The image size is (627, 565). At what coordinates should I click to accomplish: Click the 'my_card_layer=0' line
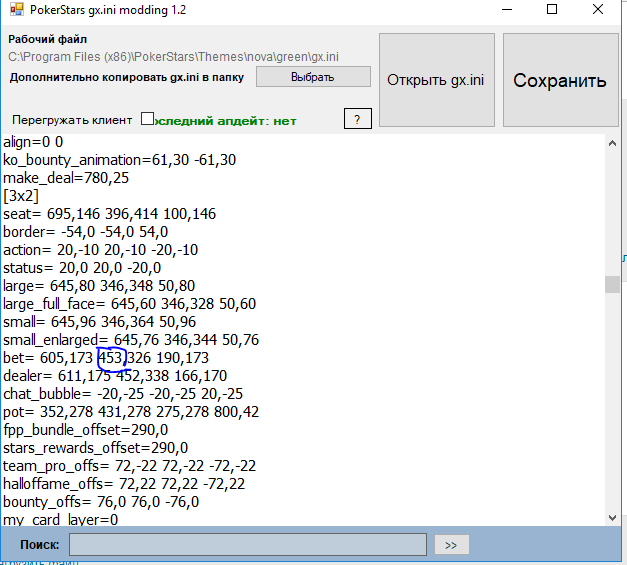(x=61, y=519)
